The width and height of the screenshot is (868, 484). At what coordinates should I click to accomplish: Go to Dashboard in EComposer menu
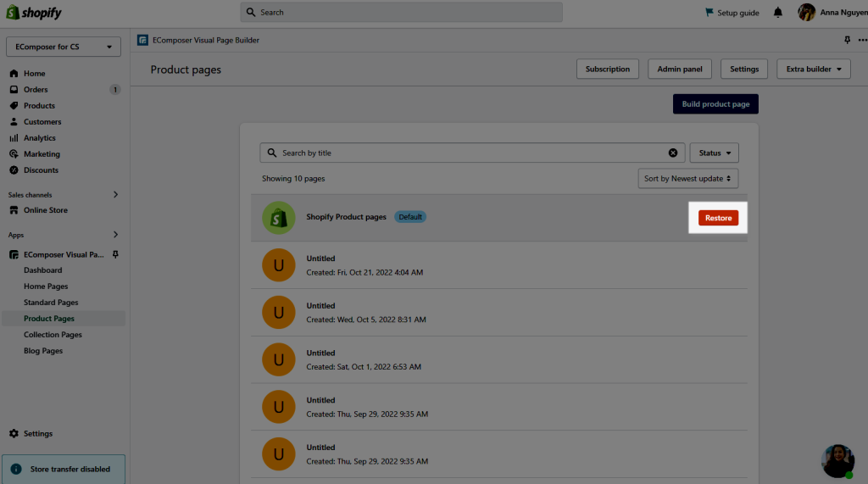(42, 270)
